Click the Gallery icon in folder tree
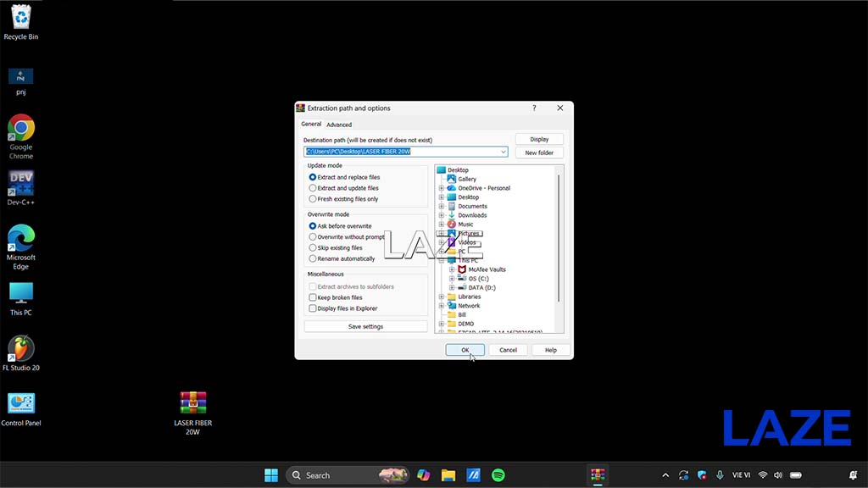This screenshot has width=868, height=488. point(452,179)
